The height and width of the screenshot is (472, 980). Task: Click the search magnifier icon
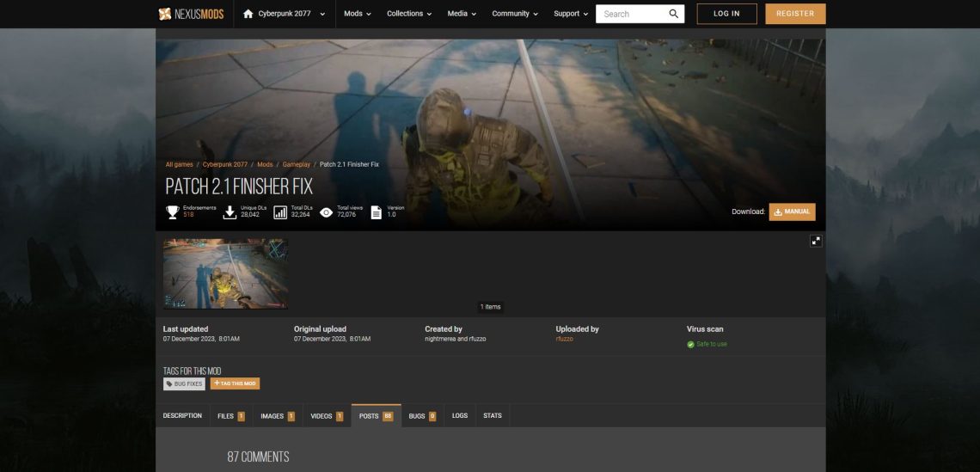[673, 14]
